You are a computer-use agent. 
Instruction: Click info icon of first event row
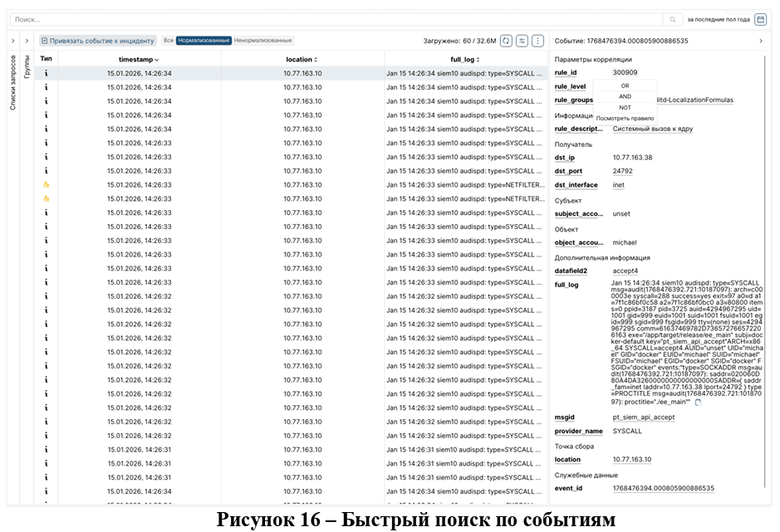tap(47, 73)
